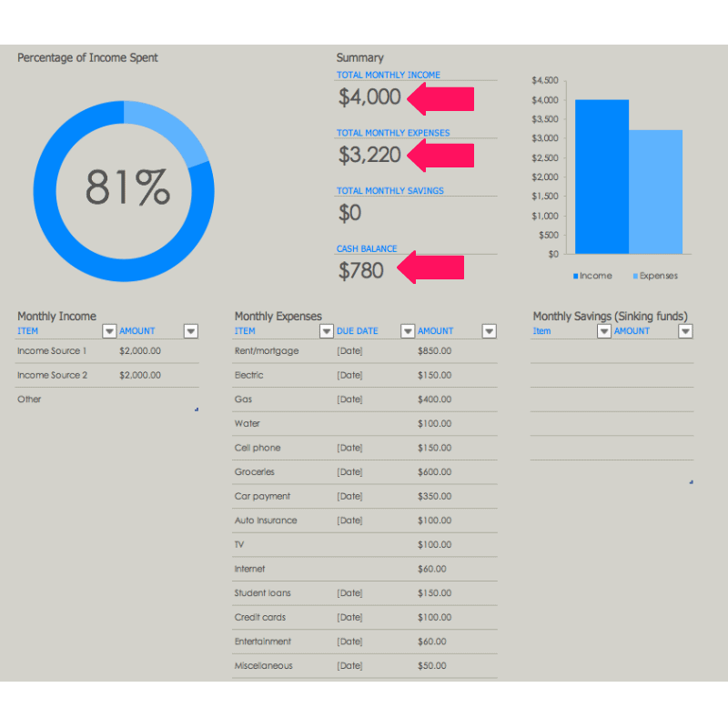Click the Total Monthly Expenses value $3,220
The width and height of the screenshot is (728, 728).
[x=369, y=155]
